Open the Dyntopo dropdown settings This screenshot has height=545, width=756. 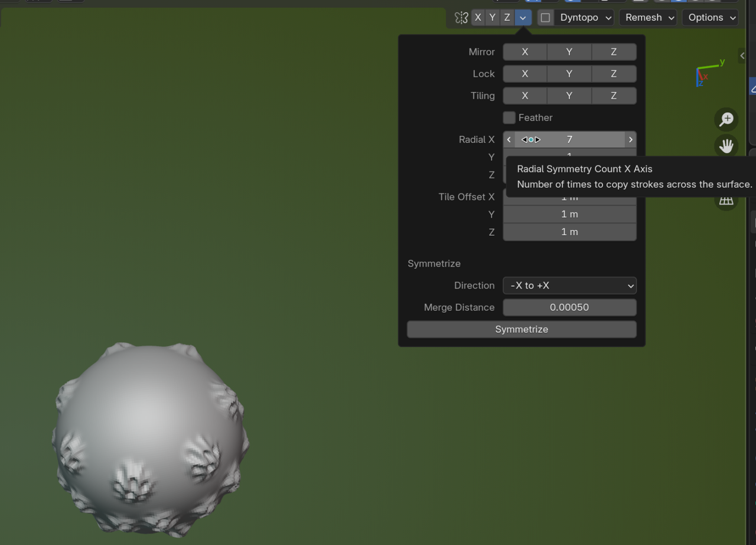[586, 18]
